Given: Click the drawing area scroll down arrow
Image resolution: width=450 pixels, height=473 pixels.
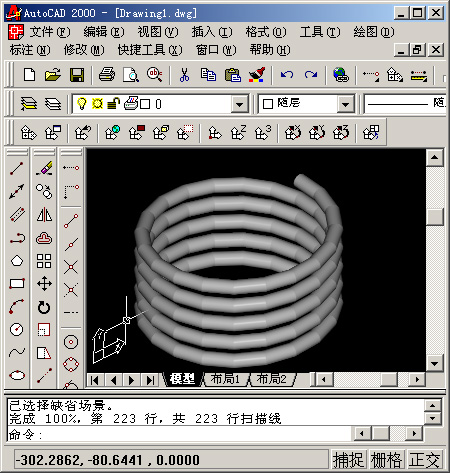Looking at the screenshot, I should point(434,363).
